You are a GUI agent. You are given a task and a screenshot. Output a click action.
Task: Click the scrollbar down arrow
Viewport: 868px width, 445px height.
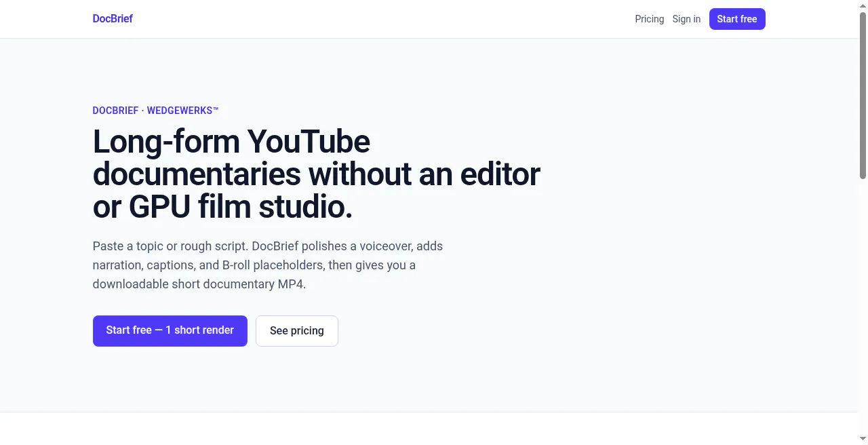863,440
